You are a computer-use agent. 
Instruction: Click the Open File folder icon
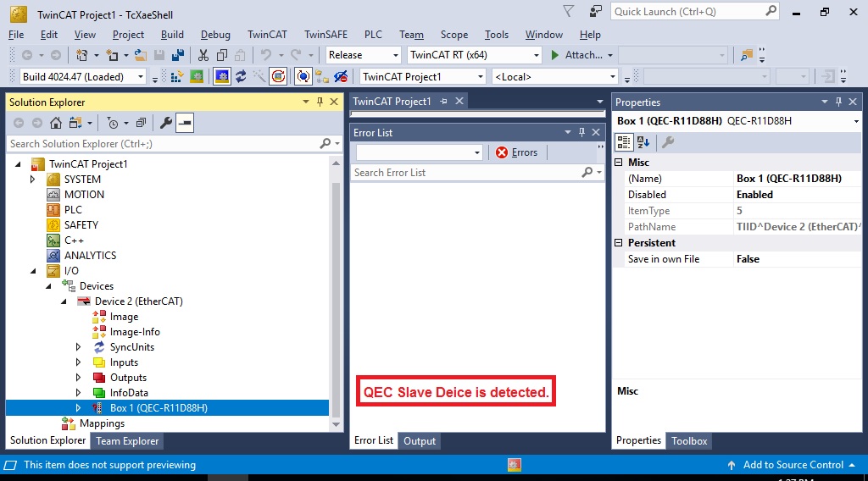[141, 55]
